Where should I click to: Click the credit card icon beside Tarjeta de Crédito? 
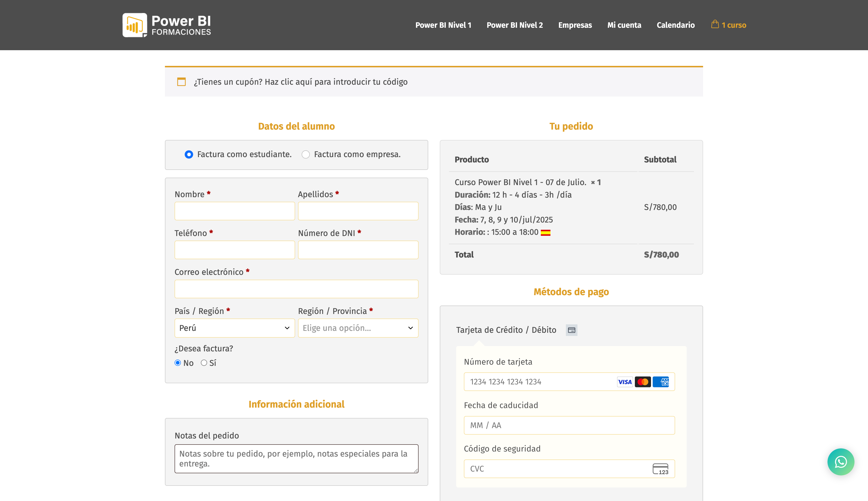point(571,330)
